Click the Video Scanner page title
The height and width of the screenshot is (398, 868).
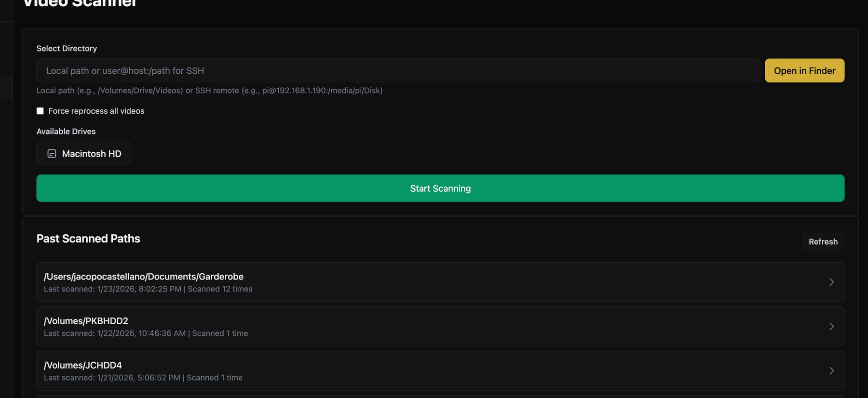tap(80, 4)
